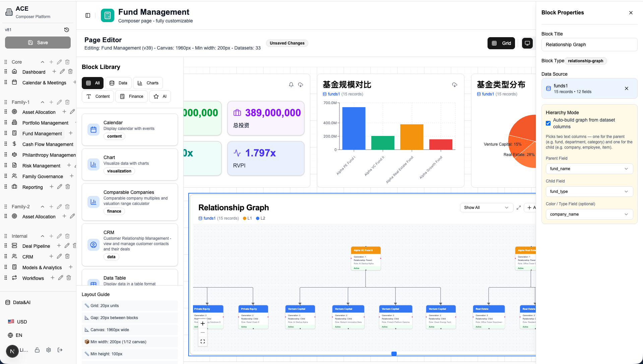Open the Parent Field dropdown
This screenshot has width=643, height=364.
(589, 169)
